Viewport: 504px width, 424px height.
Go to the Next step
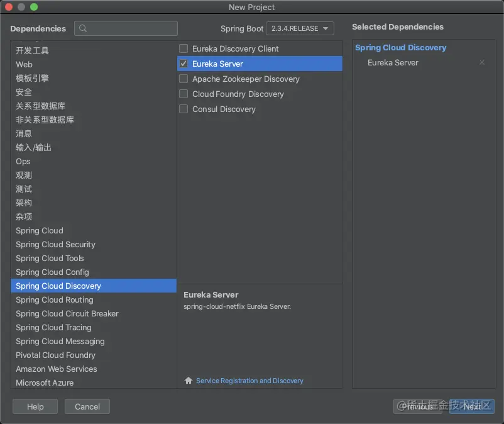click(x=472, y=406)
